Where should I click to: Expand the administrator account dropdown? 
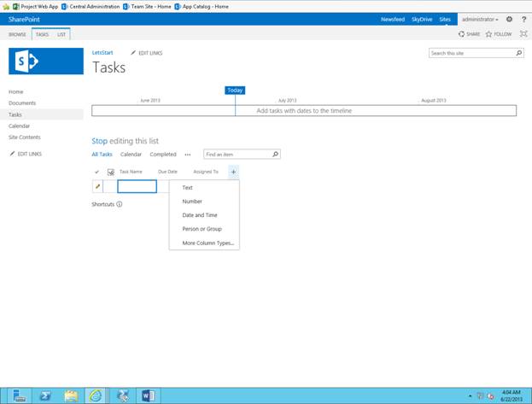point(480,20)
